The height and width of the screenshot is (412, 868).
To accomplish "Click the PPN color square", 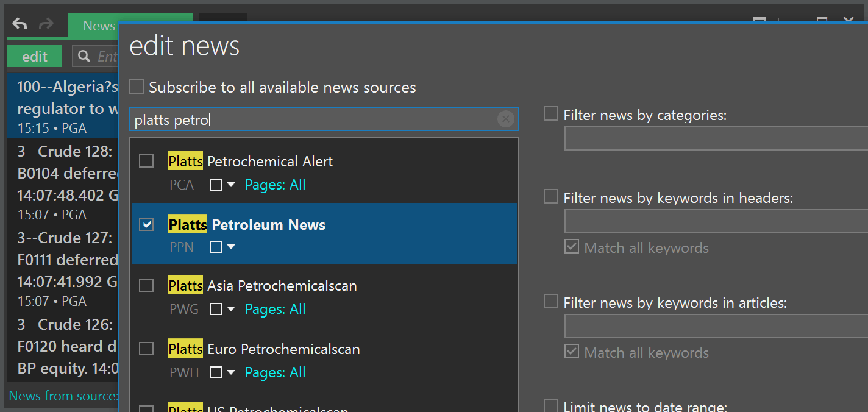I will coord(216,247).
